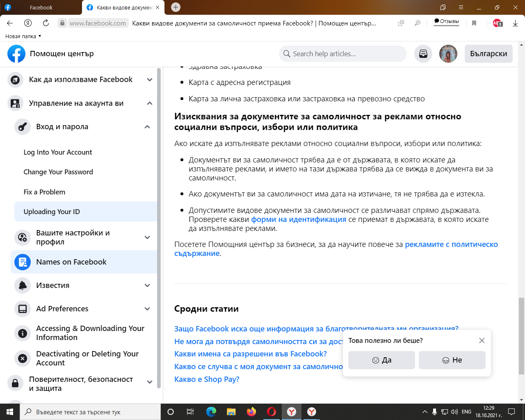The height and width of the screenshot is (420, 525).
Task: Close the Това полезно ли беше popup
Action: tap(482, 340)
